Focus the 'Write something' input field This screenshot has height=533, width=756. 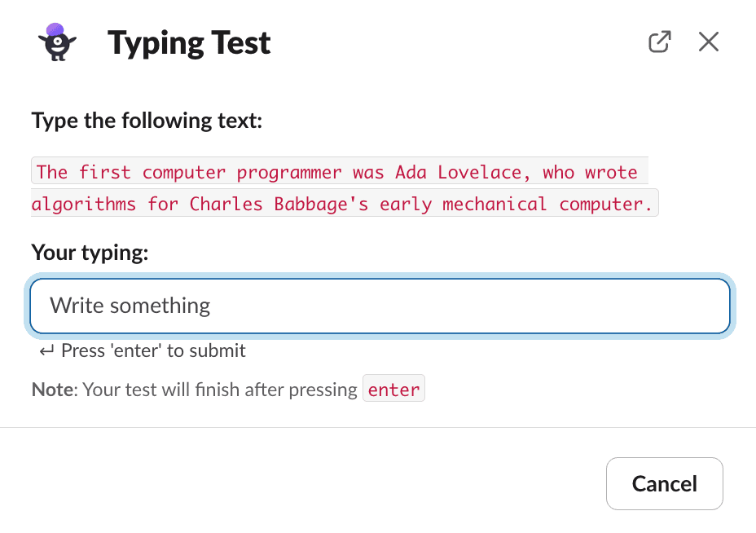tap(380, 306)
